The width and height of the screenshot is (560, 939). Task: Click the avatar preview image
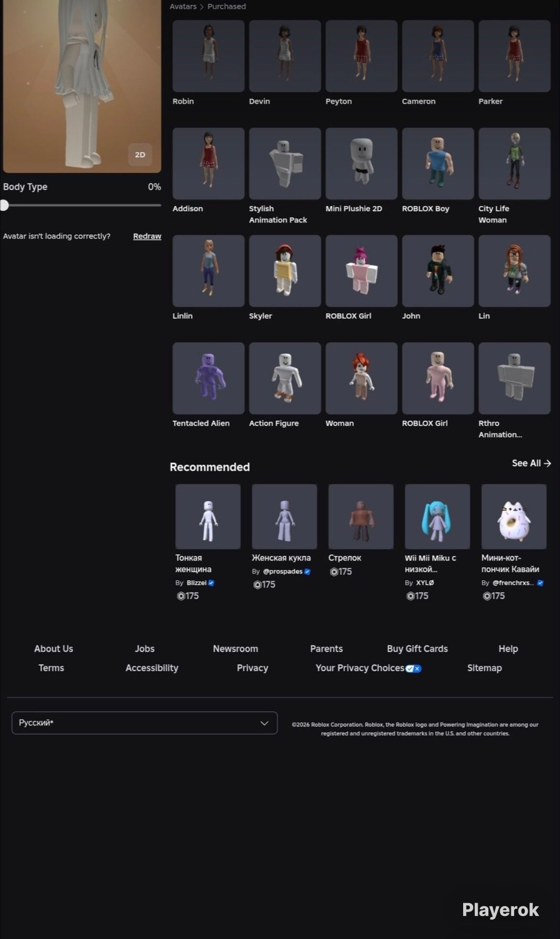point(82,86)
